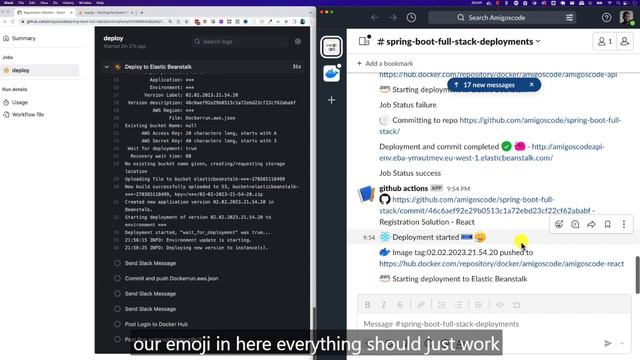The image size is (640, 360).
Task: Go back in Slack history
Action: (375, 18)
